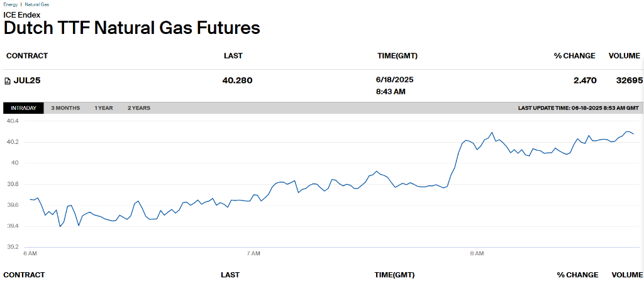Select the 1 YEAR chart tab
Viewport: 644px width, 281px height.
pyautogui.click(x=104, y=108)
